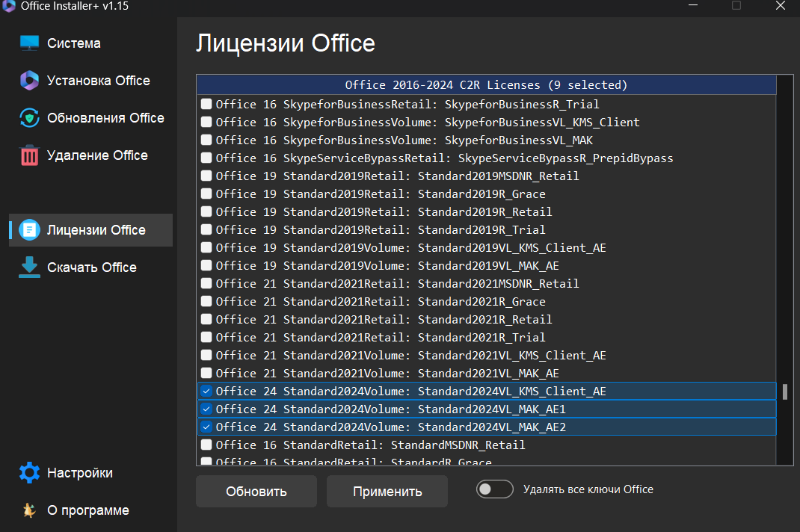Screen dimensions: 800x532
Task: Check the Standard2019R_Retail checkbox
Action: tap(206, 211)
